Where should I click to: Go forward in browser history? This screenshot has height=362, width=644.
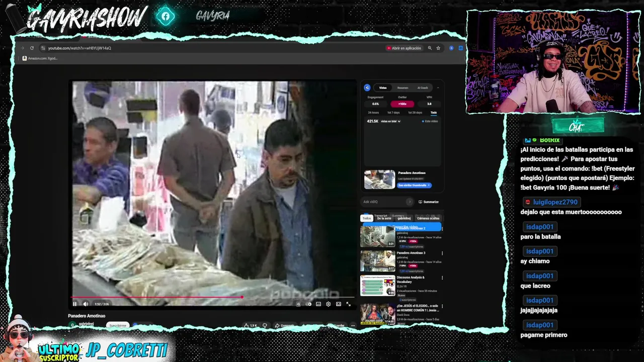22,48
